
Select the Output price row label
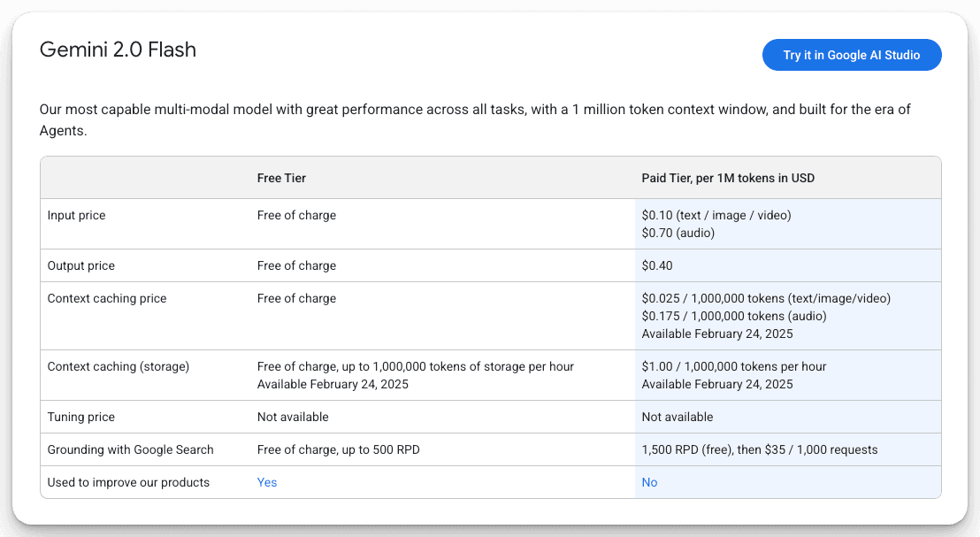tap(78, 265)
